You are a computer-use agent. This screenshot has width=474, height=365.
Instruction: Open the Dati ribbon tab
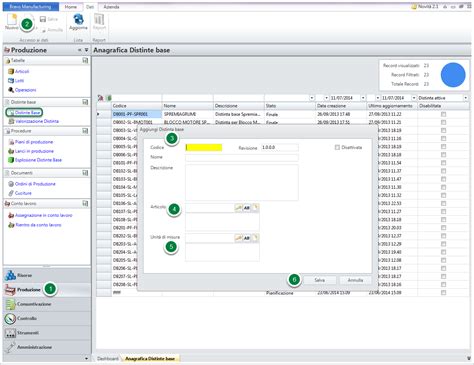click(90, 7)
